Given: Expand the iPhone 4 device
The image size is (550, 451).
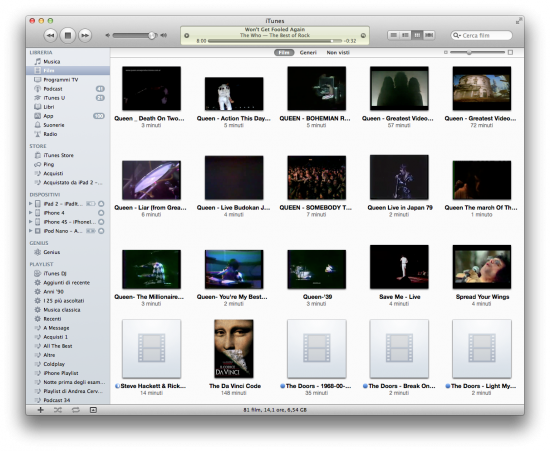Looking at the screenshot, I should (31, 213).
